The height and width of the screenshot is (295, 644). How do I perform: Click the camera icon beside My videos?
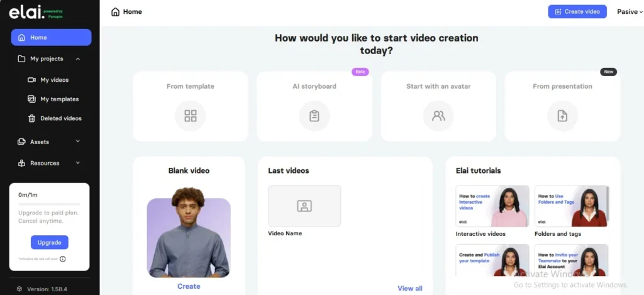(x=31, y=80)
